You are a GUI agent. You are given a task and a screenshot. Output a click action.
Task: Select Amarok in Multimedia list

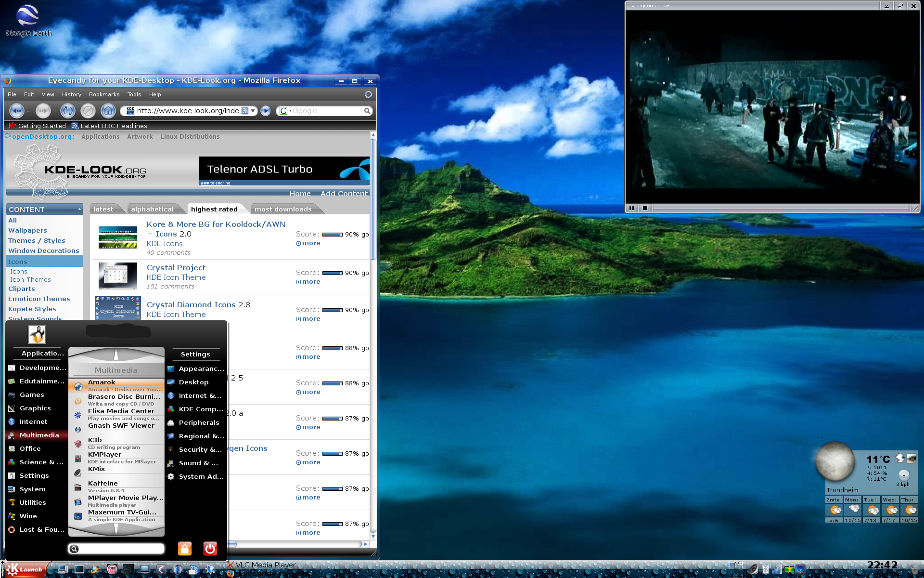[116, 385]
